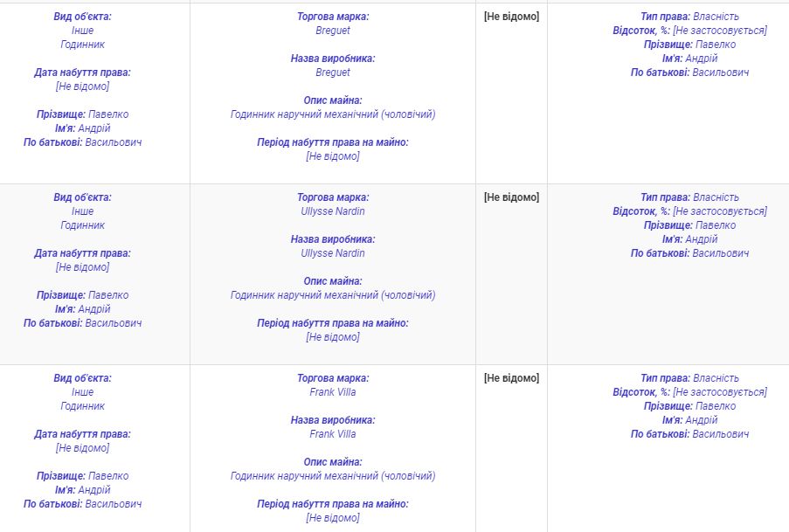
Task: Select Ullysse Nardin under Назва виробника
Action: click(333, 253)
